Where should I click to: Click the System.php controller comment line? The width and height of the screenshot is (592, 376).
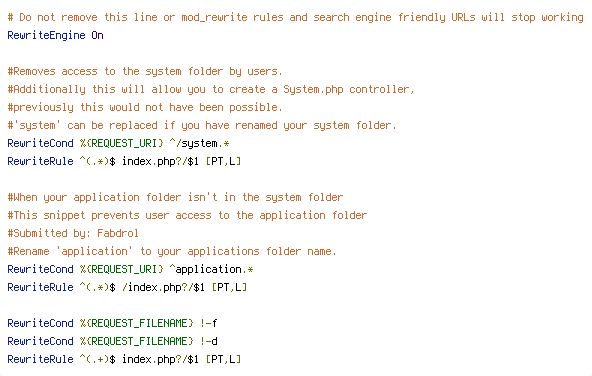211,89
